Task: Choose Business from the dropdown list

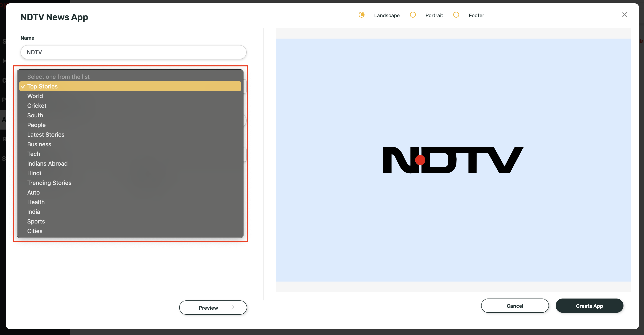Action: point(130,144)
